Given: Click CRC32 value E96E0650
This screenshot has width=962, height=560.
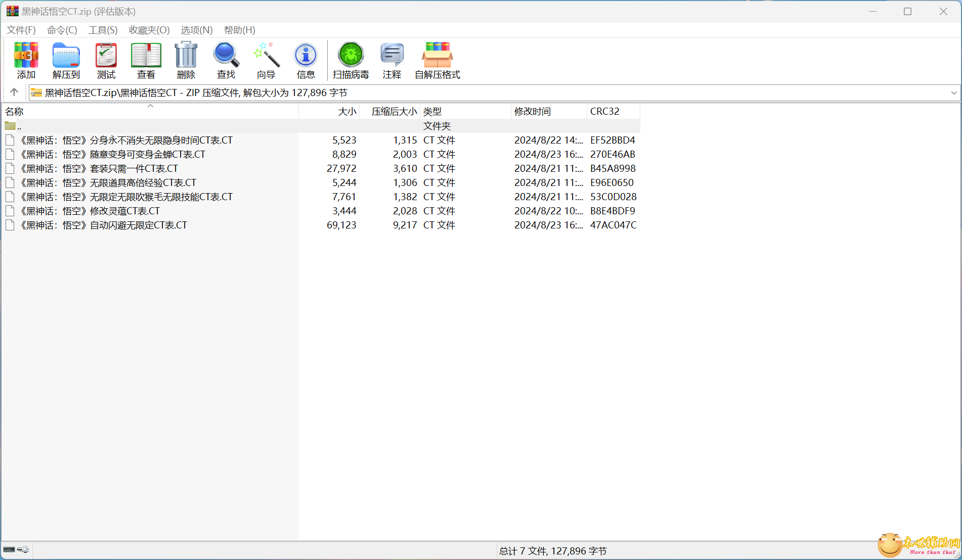Looking at the screenshot, I should (x=612, y=182).
